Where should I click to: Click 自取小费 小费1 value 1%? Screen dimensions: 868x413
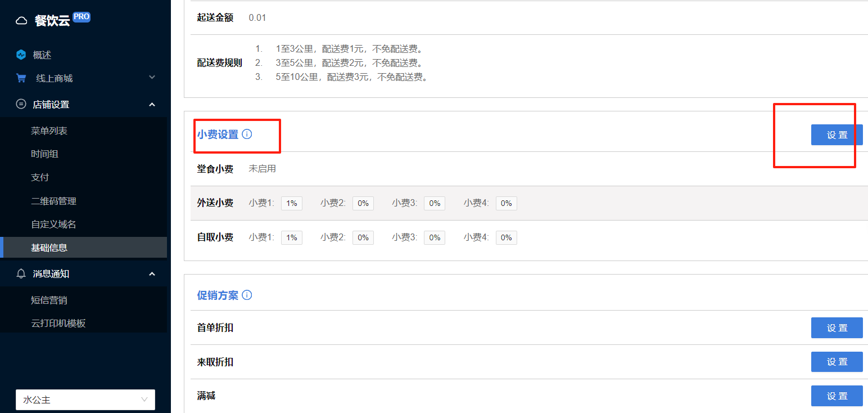tap(292, 237)
